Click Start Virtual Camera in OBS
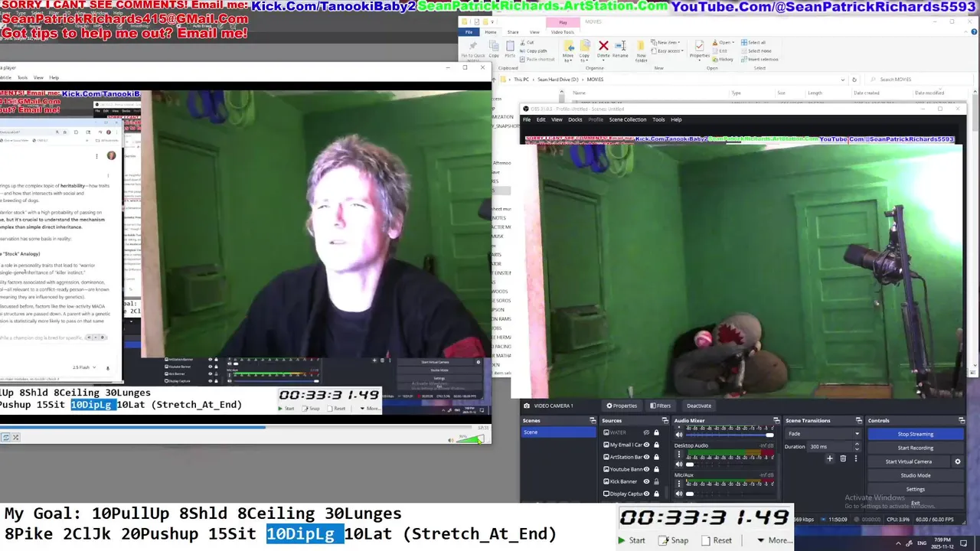The width and height of the screenshot is (980, 551). point(909,461)
